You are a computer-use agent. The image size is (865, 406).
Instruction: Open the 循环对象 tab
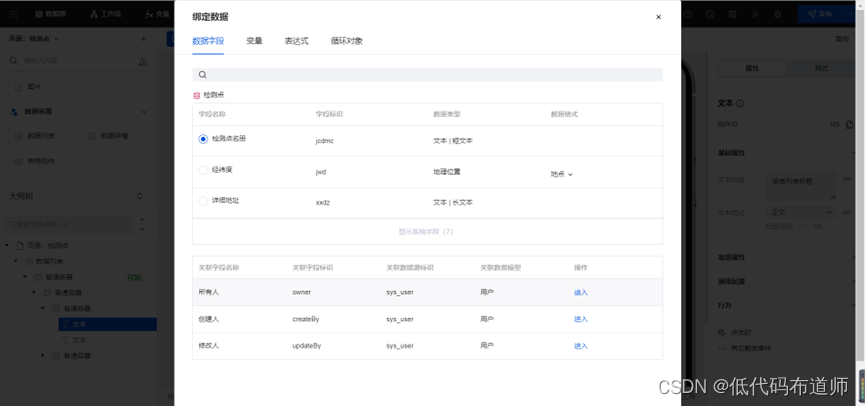tap(346, 41)
